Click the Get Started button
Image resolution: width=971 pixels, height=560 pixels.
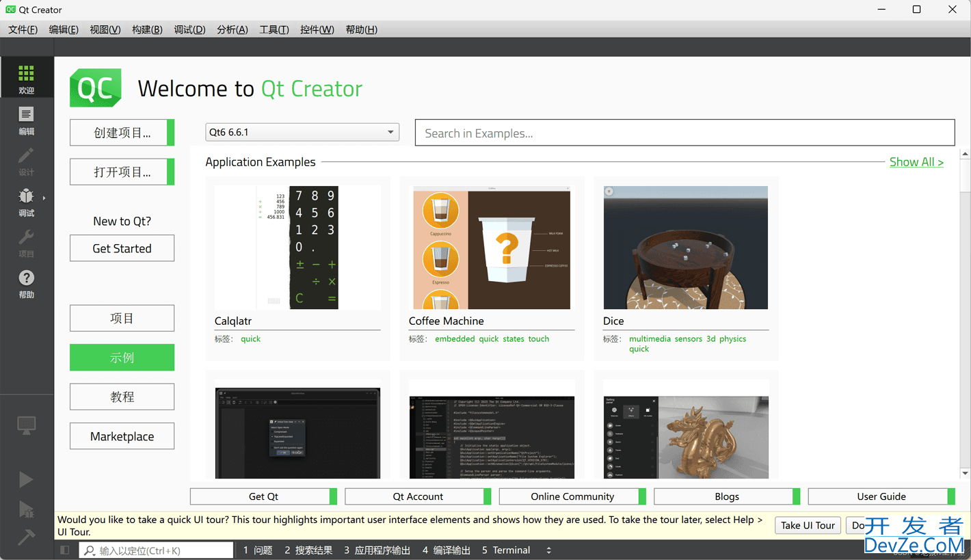tap(122, 248)
